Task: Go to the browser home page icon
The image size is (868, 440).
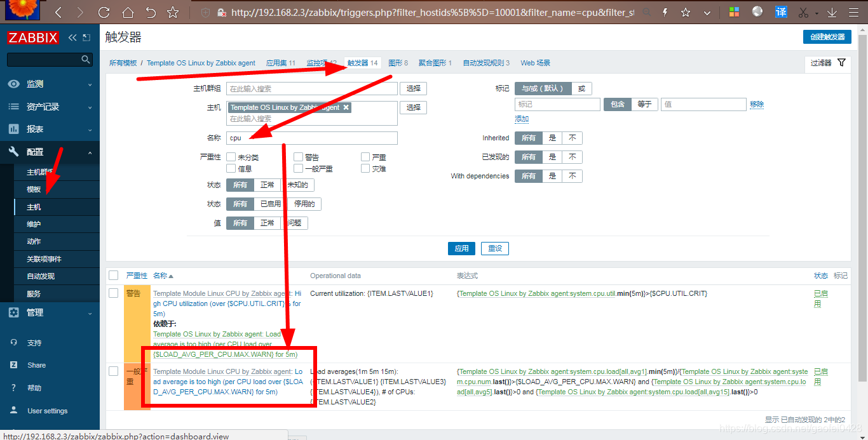Action: [x=128, y=12]
